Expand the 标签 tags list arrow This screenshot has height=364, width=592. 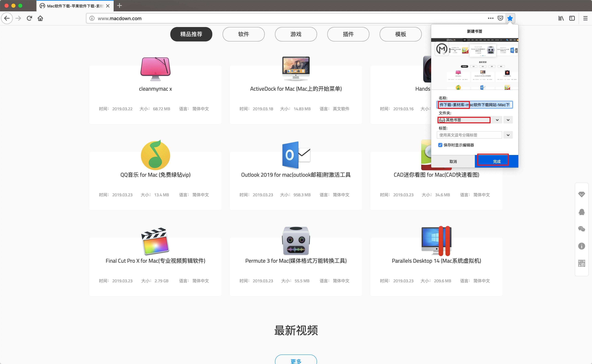pyautogui.click(x=508, y=135)
